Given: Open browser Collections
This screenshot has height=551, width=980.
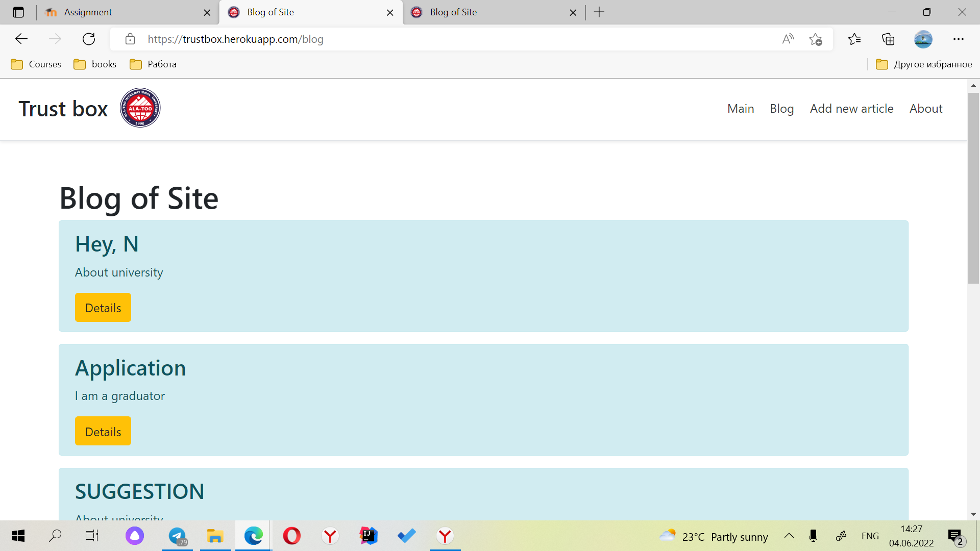Looking at the screenshot, I should tap(888, 39).
